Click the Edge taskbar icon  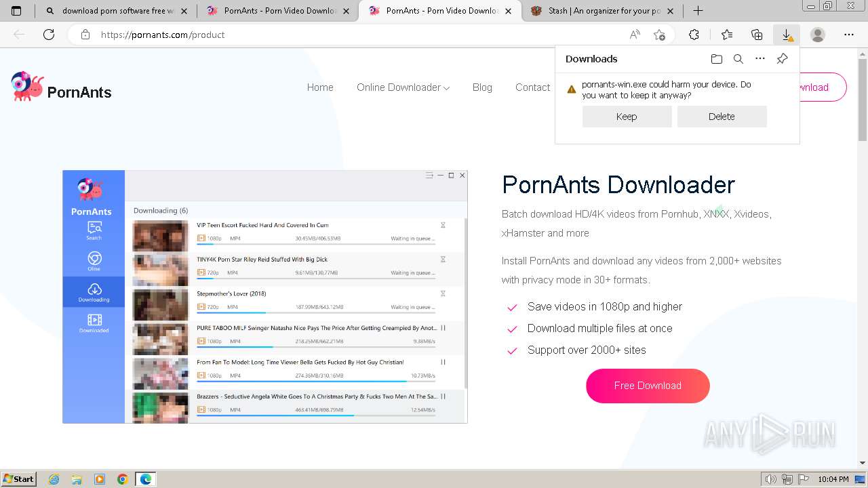pyautogui.click(x=145, y=479)
